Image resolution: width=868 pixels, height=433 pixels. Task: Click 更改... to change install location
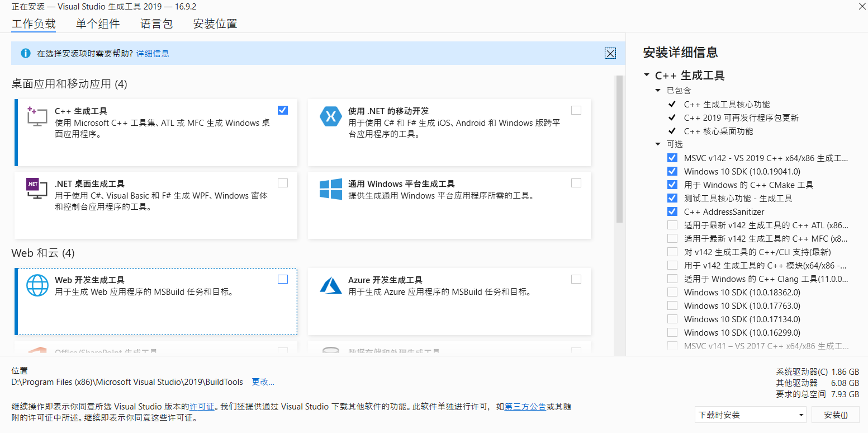pos(263,382)
